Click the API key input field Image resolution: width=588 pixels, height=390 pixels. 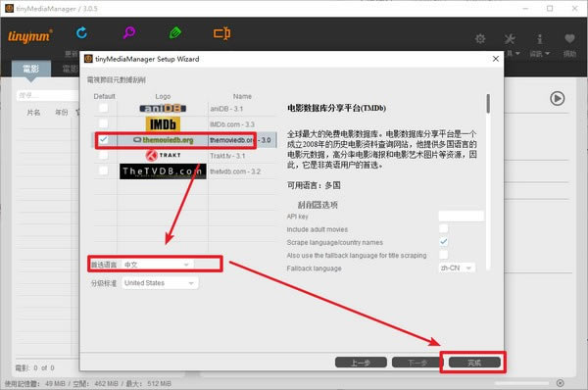click(x=461, y=216)
